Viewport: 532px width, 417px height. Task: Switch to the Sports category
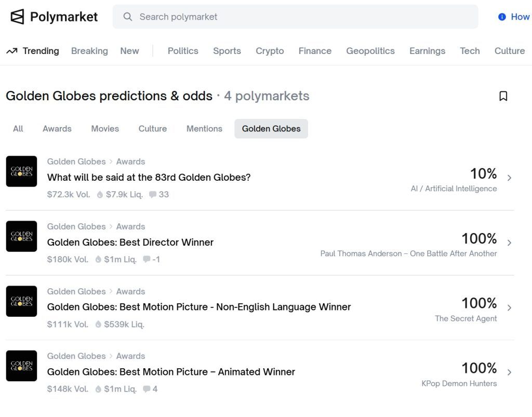click(227, 50)
